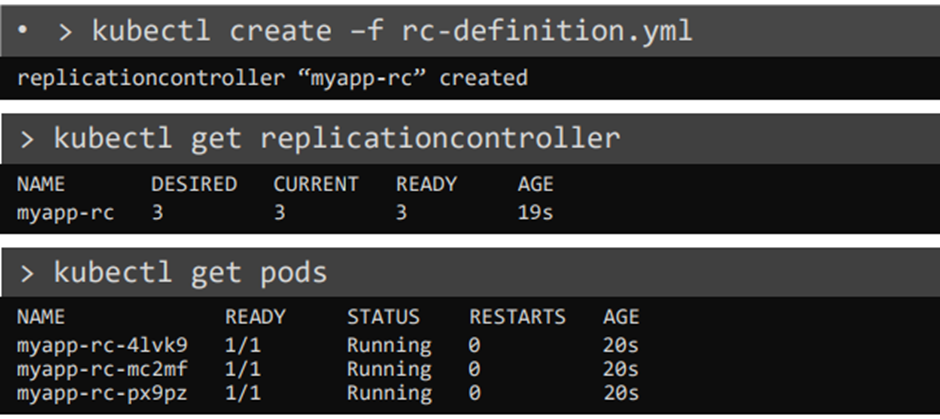940x419 pixels.
Task: Click the CURRENT value 3
Action: coord(279,213)
